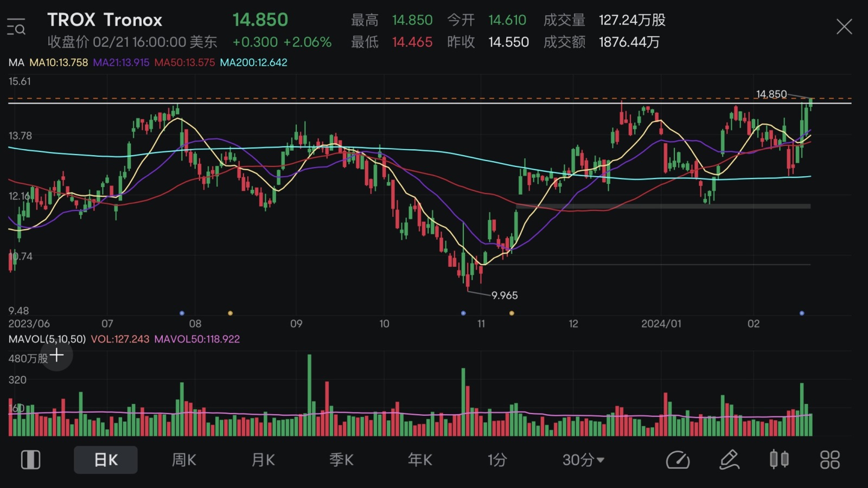Switch to 年K yearly chart tab
Screen dimensions: 868x488
(x=420, y=460)
